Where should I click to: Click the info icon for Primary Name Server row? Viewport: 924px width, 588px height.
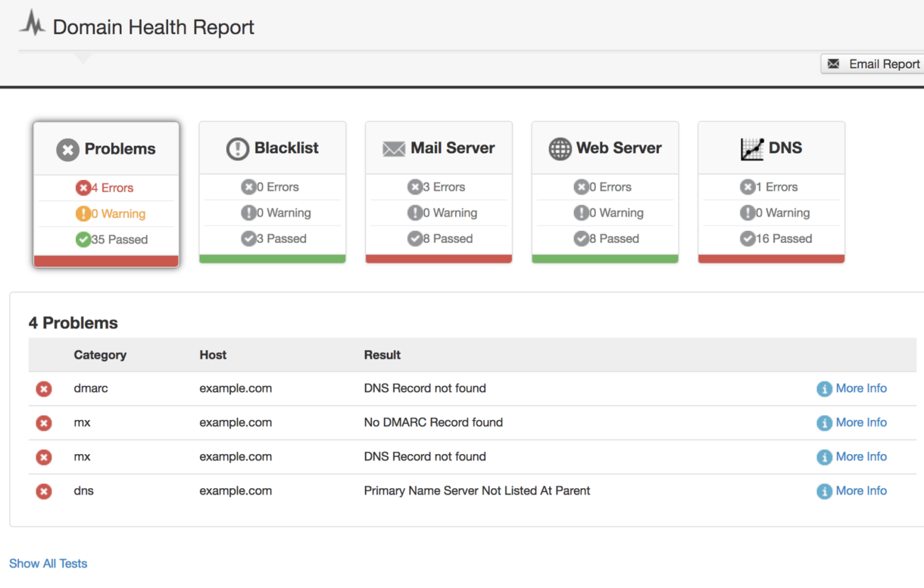[x=824, y=491]
